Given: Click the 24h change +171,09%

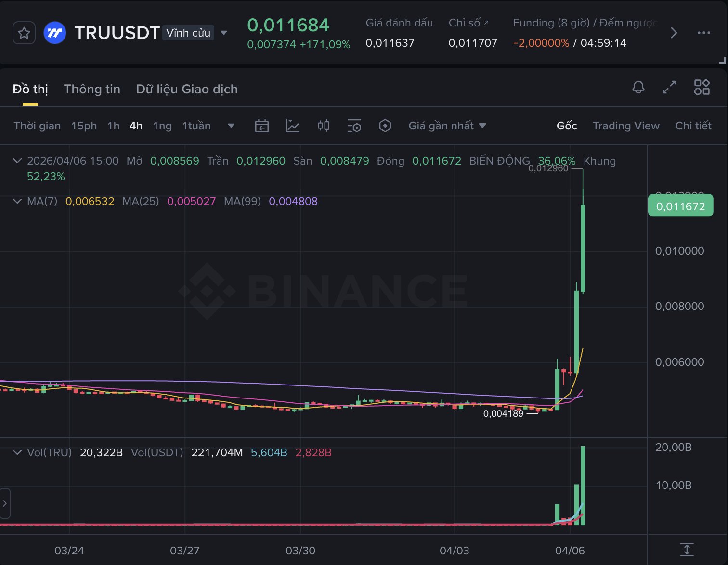Looking at the screenshot, I should click(325, 44).
